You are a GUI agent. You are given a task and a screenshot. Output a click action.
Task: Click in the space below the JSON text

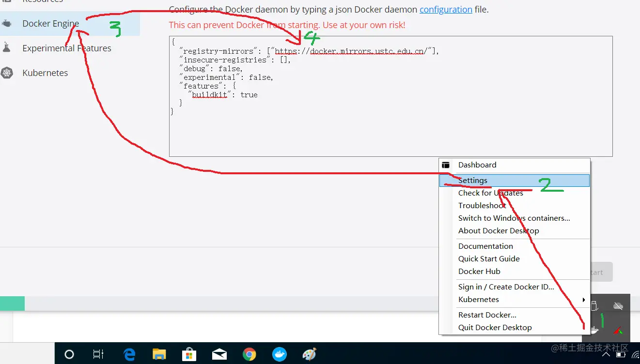tap(390, 136)
